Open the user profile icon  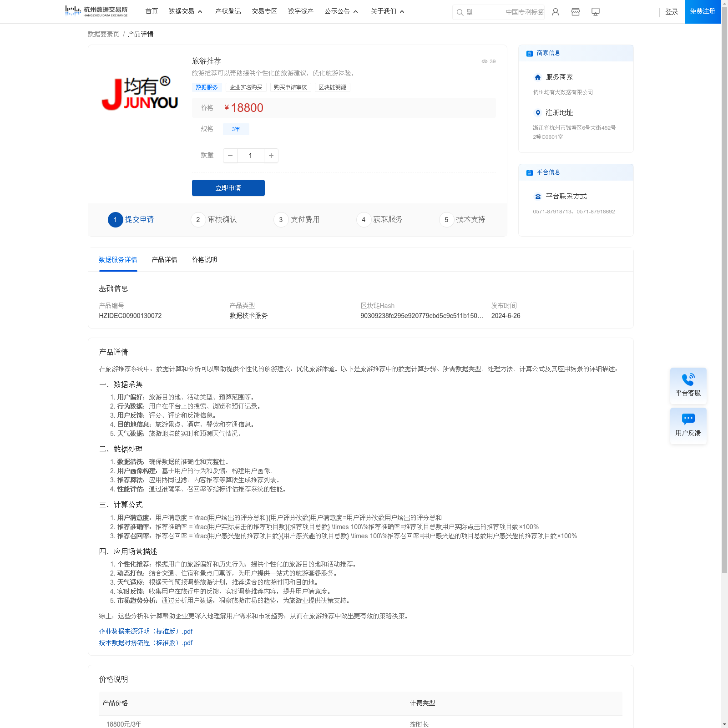pyautogui.click(x=555, y=12)
